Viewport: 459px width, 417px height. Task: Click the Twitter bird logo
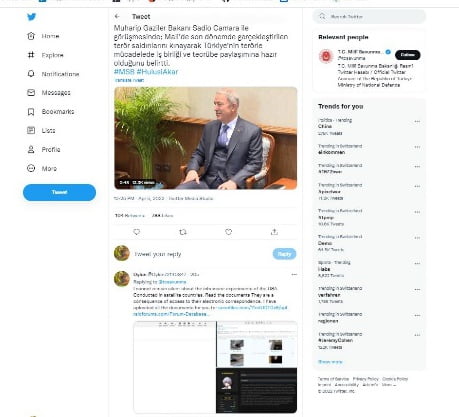(32, 17)
